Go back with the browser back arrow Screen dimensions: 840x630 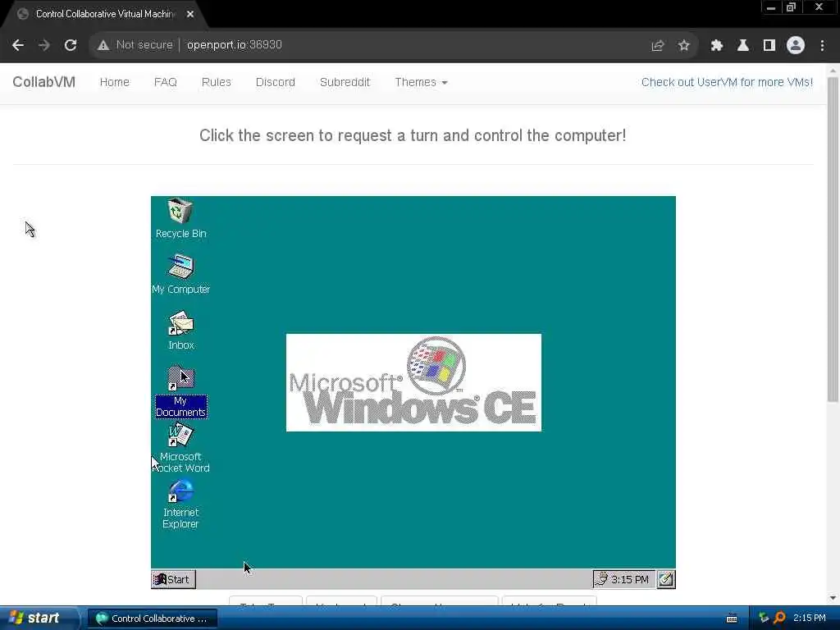(18, 45)
